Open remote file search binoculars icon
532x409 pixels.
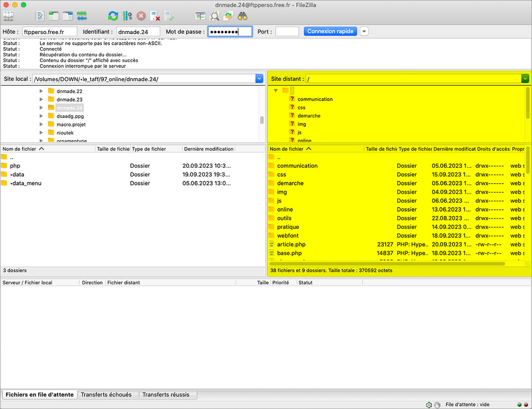tap(242, 16)
